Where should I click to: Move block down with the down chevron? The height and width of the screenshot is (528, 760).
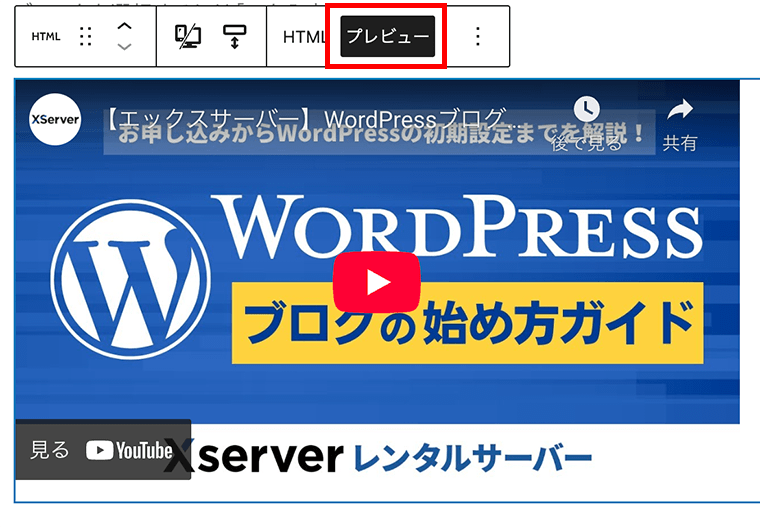point(125,47)
